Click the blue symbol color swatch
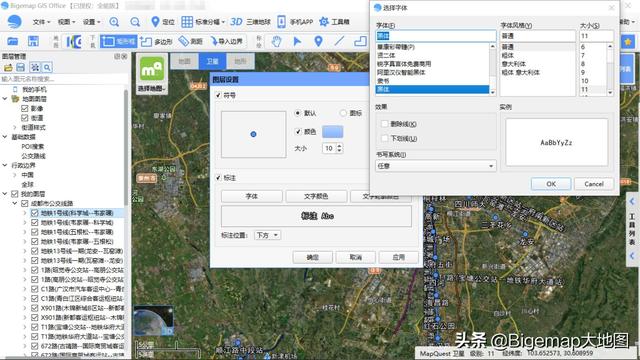 click(x=333, y=131)
